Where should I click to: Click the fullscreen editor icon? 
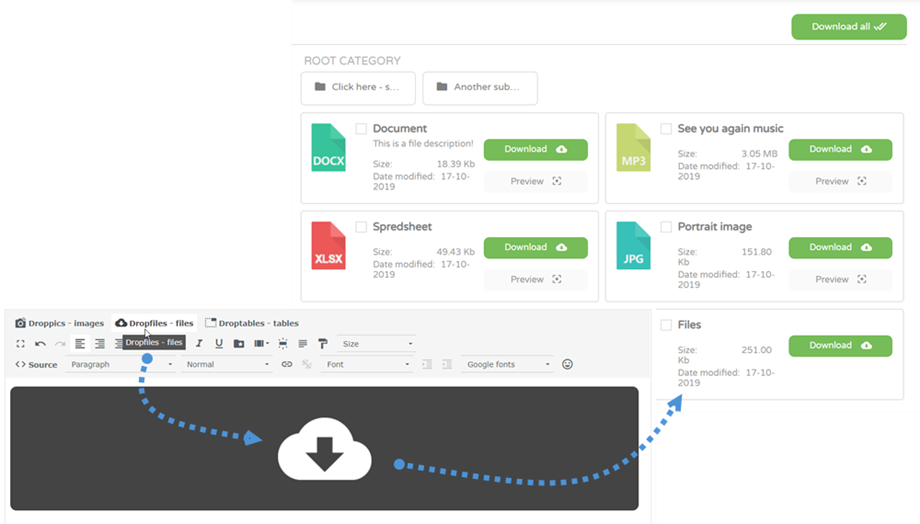[x=20, y=344]
